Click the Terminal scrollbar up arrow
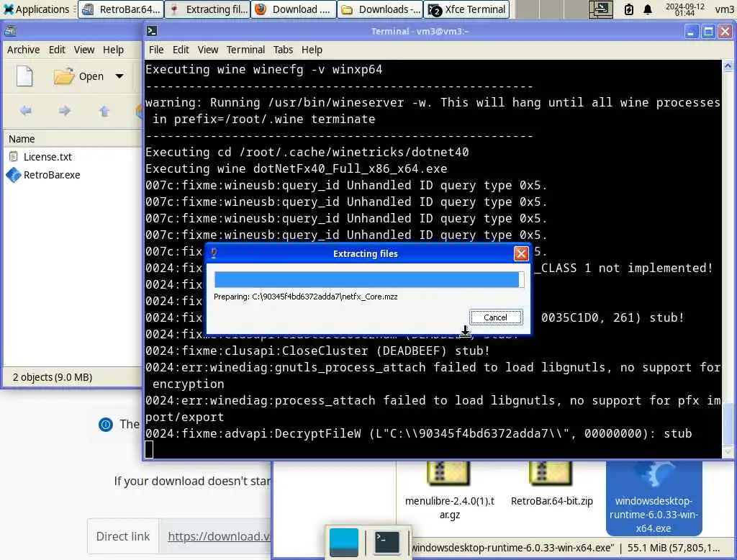 pos(728,66)
